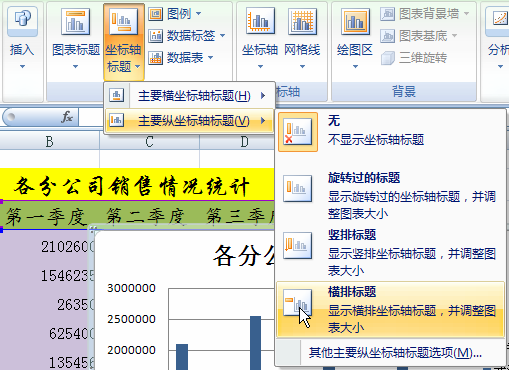Click the 图表标题 chart title icon
This screenshot has height=370, width=509.
click(76, 21)
